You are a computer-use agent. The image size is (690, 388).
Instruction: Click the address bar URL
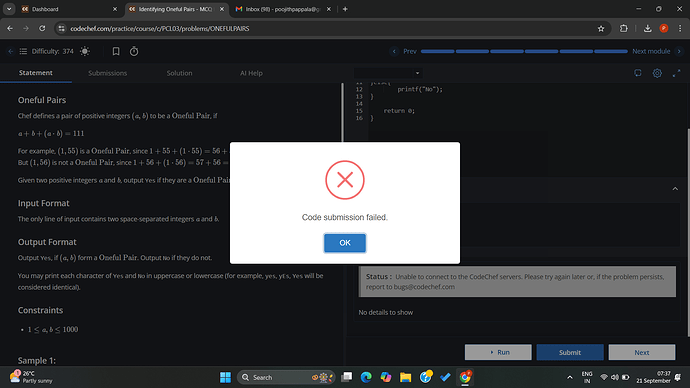click(x=160, y=28)
